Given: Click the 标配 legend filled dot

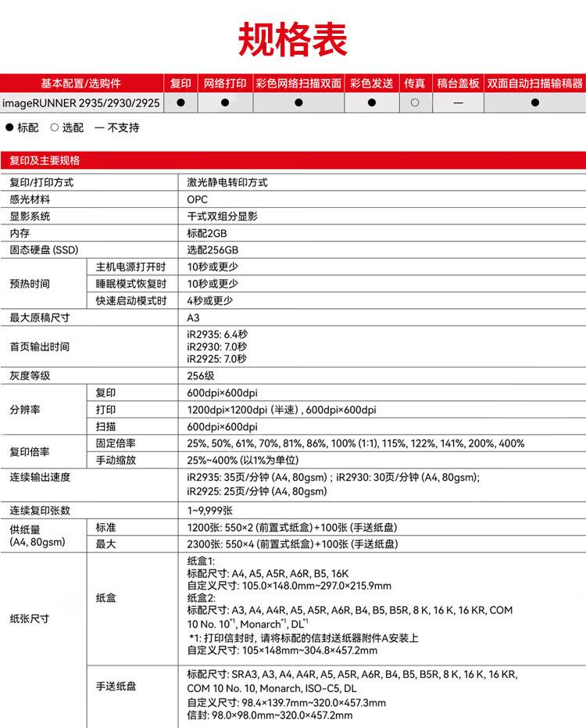Looking at the screenshot, I should tap(9, 127).
